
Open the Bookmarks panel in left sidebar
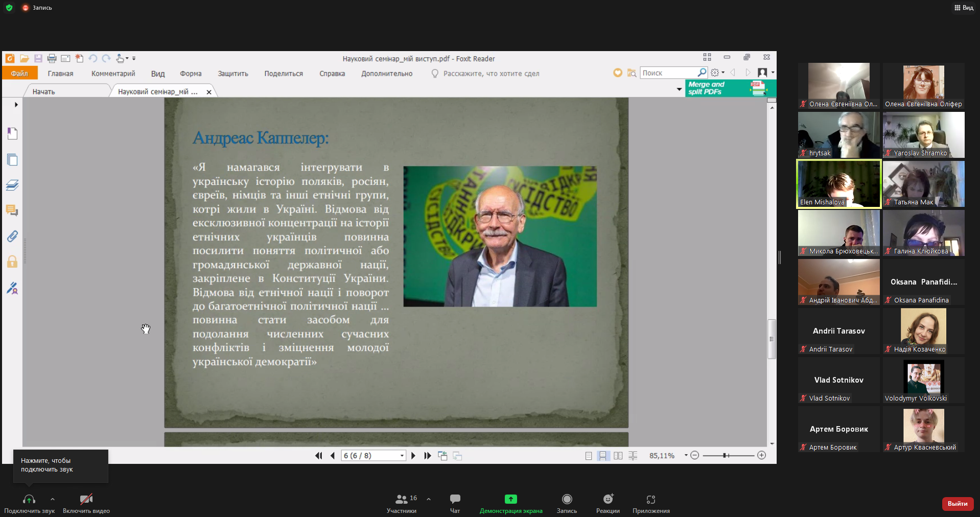click(12, 133)
